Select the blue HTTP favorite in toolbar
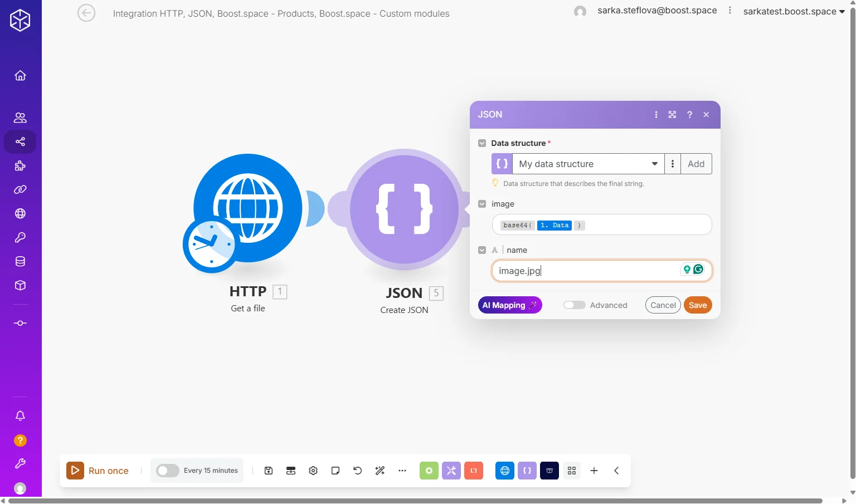 tap(505, 471)
